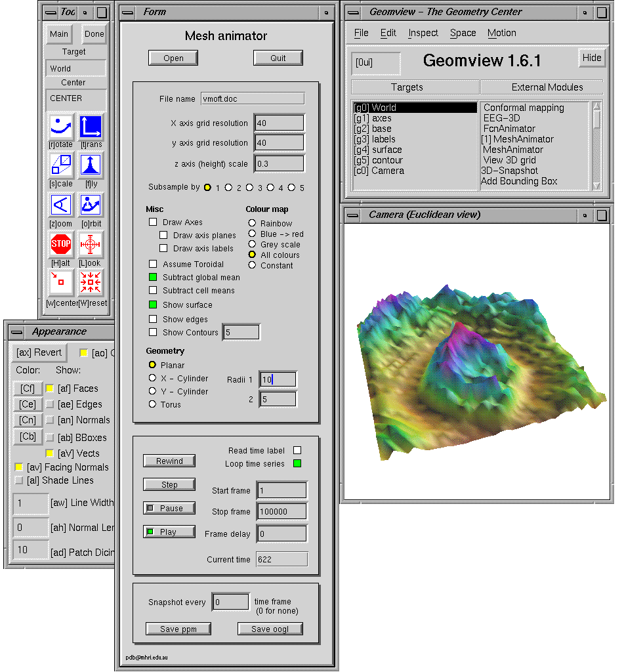This screenshot has width=624, height=672.
Task: Click the Save ppm button
Action: pos(178,629)
